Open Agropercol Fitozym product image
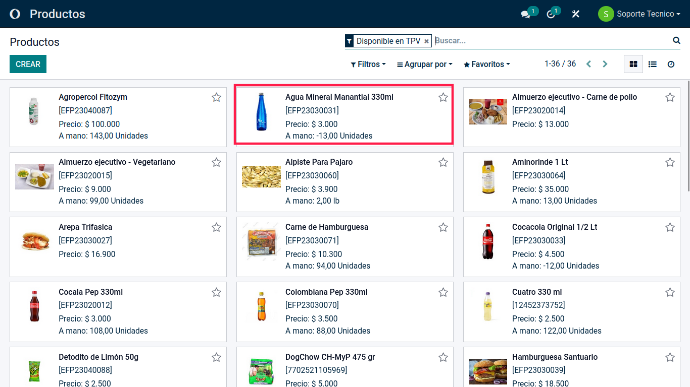This screenshot has height=387, width=690. tap(34, 111)
